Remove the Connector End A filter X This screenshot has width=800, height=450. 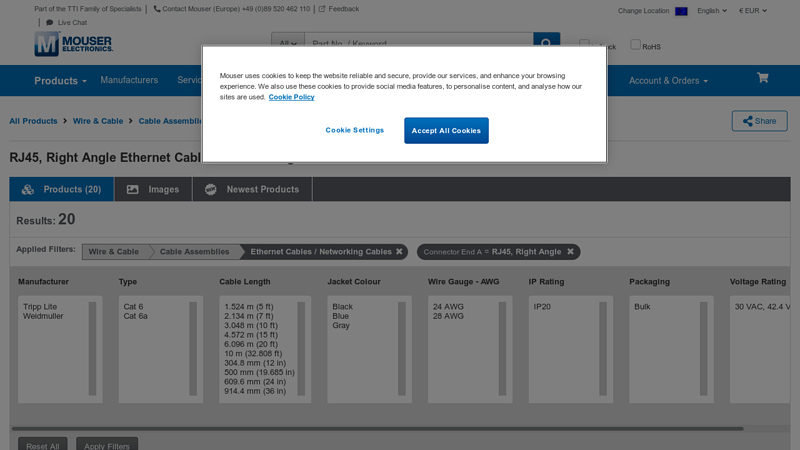point(571,252)
